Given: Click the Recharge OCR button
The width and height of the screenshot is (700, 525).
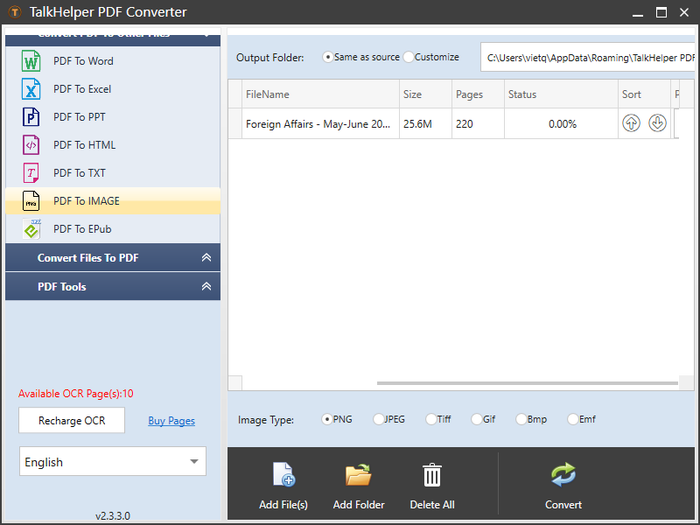Looking at the screenshot, I should 71,420.
